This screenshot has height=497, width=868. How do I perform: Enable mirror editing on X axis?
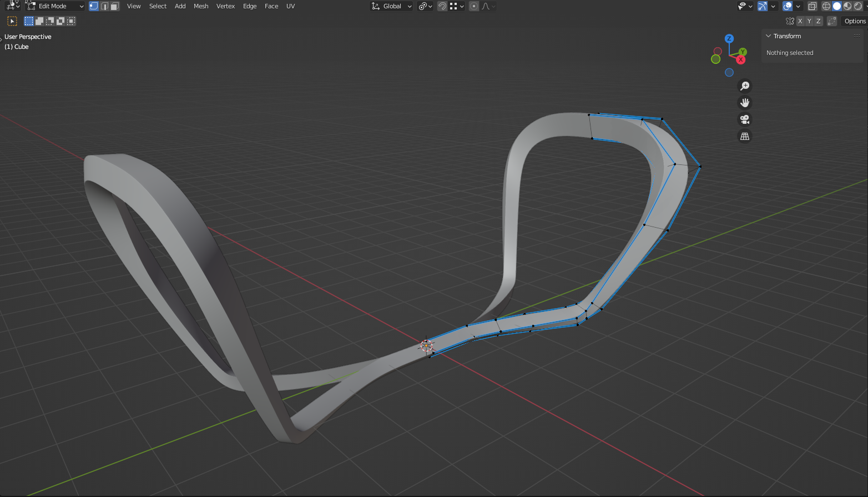click(x=800, y=21)
